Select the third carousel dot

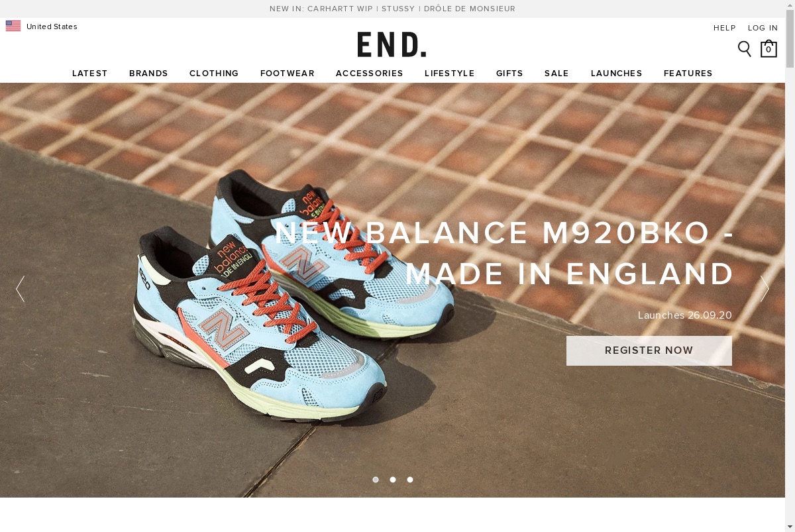(410, 480)
